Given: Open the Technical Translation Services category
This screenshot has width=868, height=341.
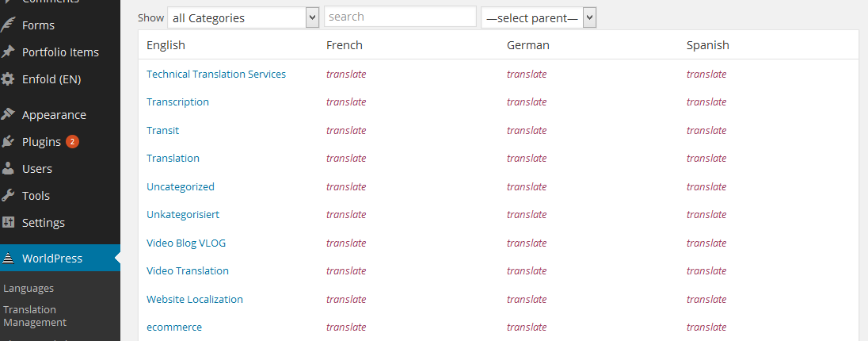Looking at the screenshot, I should (x=216, y=74).
